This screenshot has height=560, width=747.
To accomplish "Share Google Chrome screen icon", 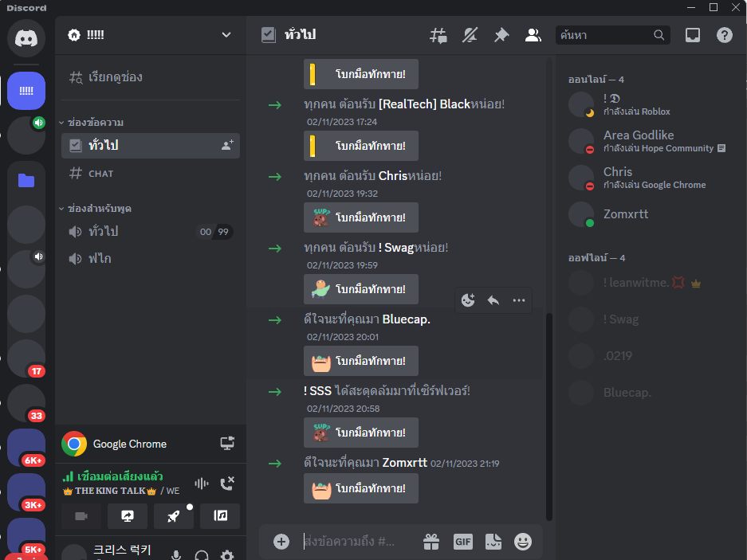I will (x=227, y=444).
